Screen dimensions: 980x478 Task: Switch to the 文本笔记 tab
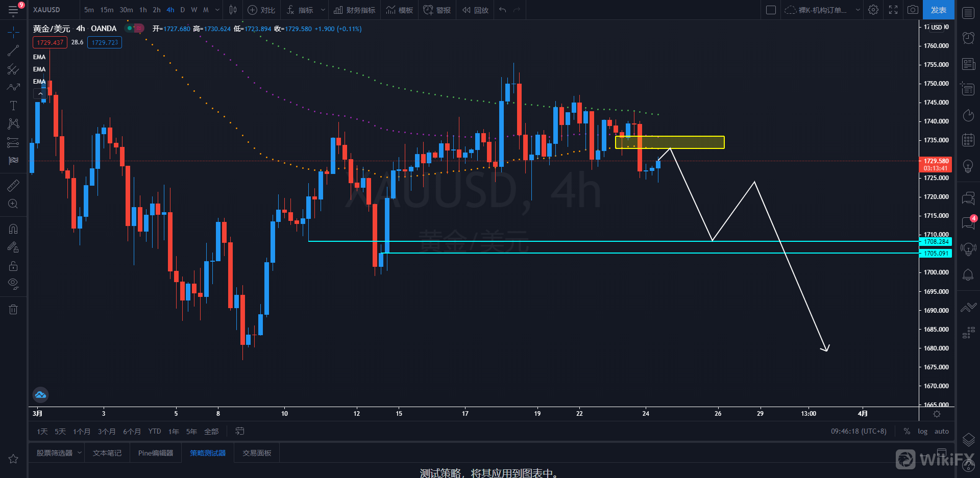(107, 452)
